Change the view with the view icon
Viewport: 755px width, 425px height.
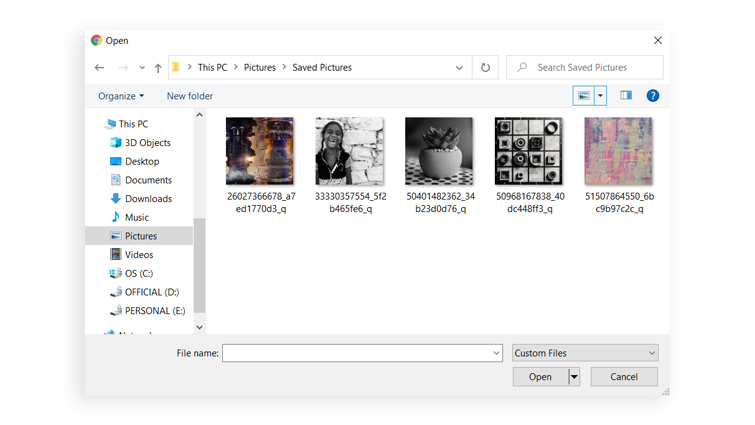point(584,95)
